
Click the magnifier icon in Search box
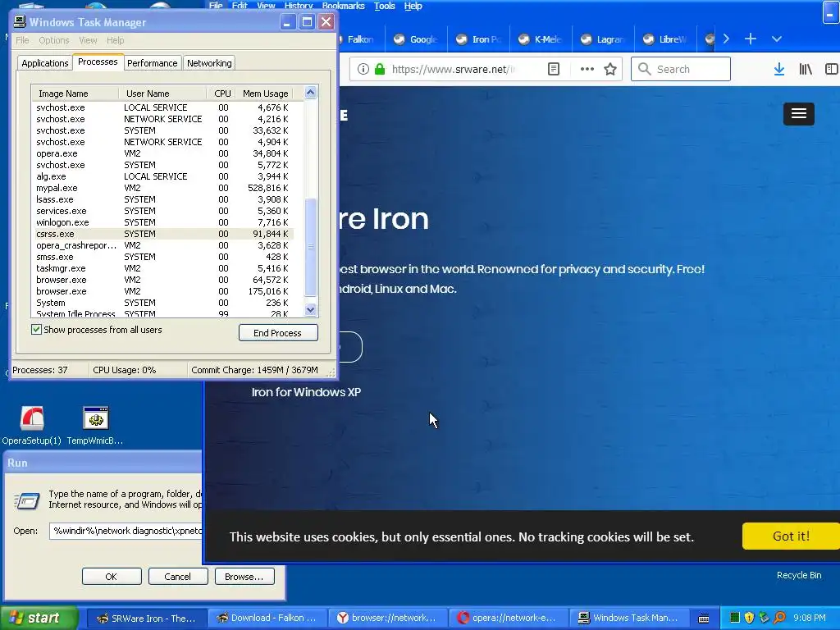[x=645, y=69]
